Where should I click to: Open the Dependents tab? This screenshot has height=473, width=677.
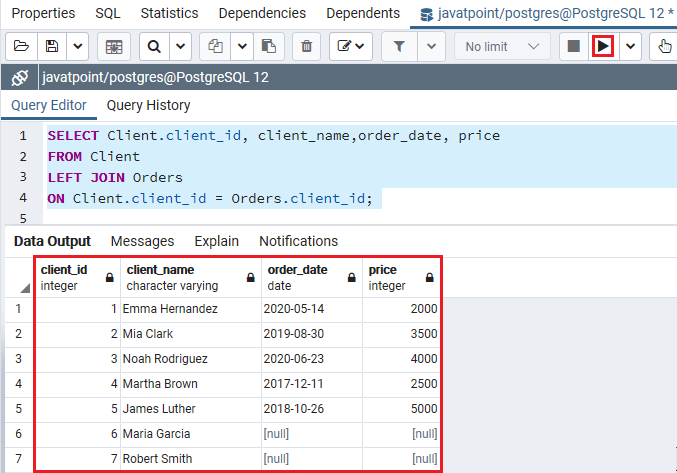[x=363, y=13]
